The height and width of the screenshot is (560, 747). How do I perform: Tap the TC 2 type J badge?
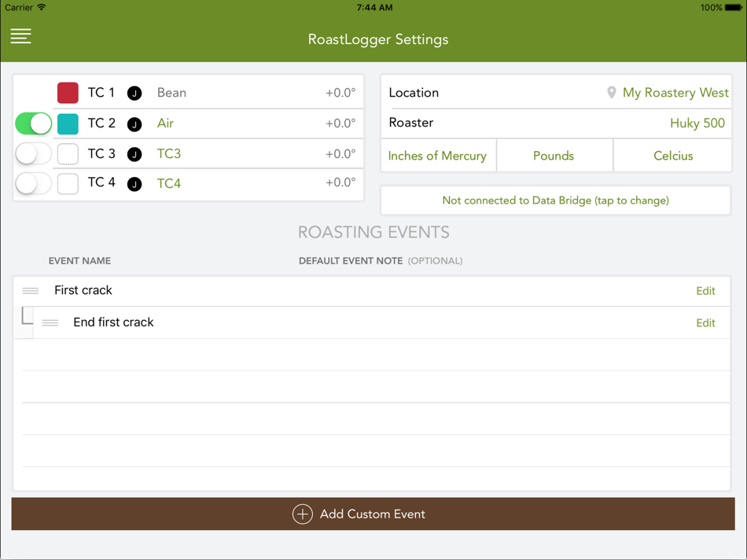134,124
